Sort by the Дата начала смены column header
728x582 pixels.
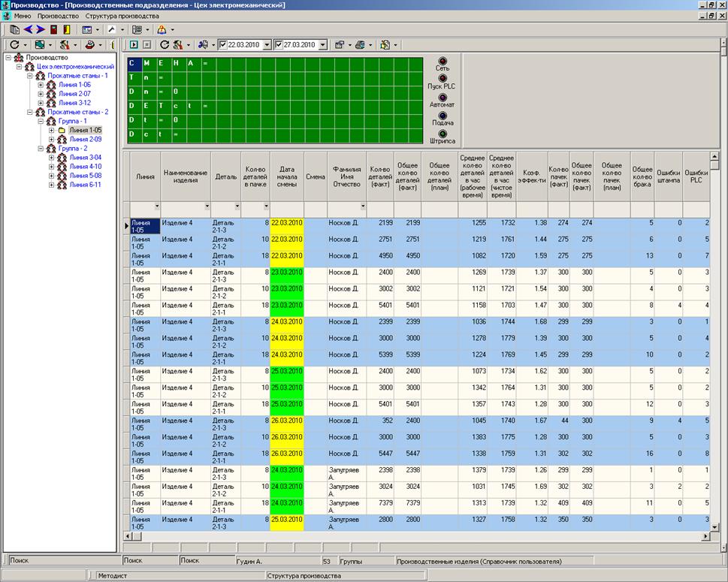tap(287, 176)
